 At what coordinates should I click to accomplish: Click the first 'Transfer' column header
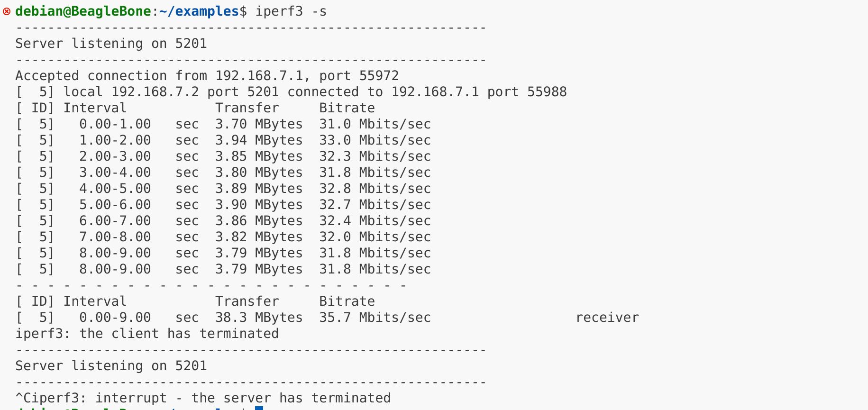click(x=247, y=108)
